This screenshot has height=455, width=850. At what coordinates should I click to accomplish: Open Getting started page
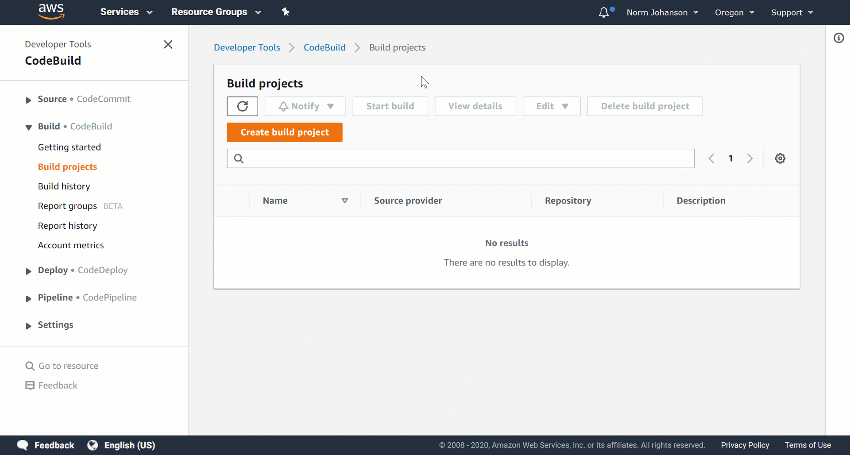69,147
